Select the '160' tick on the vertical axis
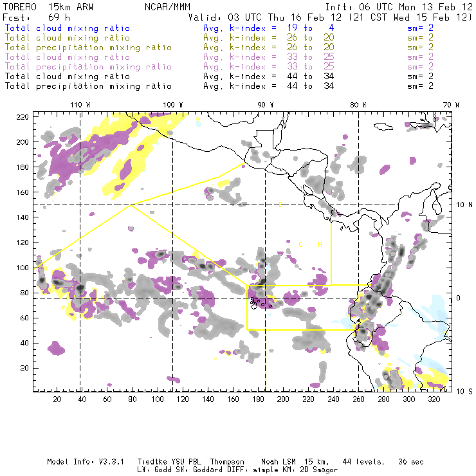 (23, 192)
